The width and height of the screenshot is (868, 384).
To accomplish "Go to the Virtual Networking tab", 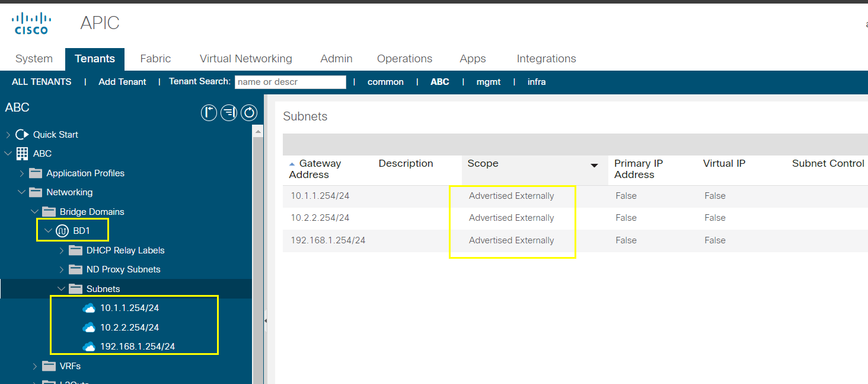I will [246, 59].
